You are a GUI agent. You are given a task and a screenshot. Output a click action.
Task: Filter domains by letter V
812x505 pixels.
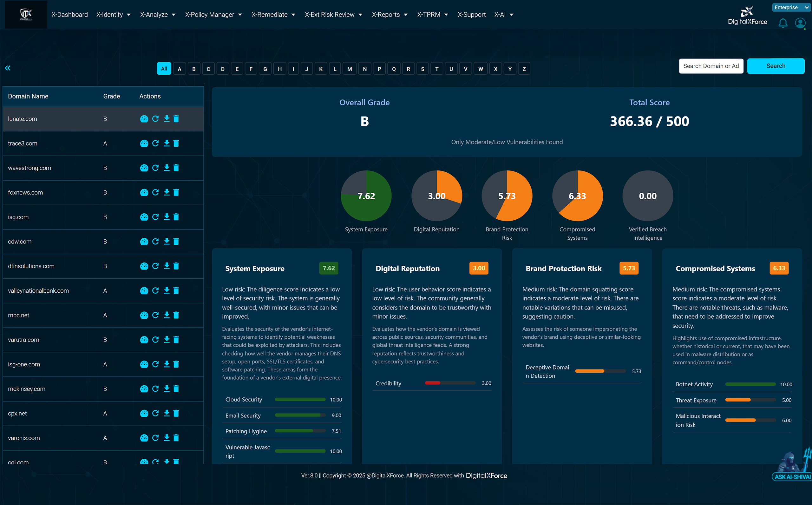465,69
